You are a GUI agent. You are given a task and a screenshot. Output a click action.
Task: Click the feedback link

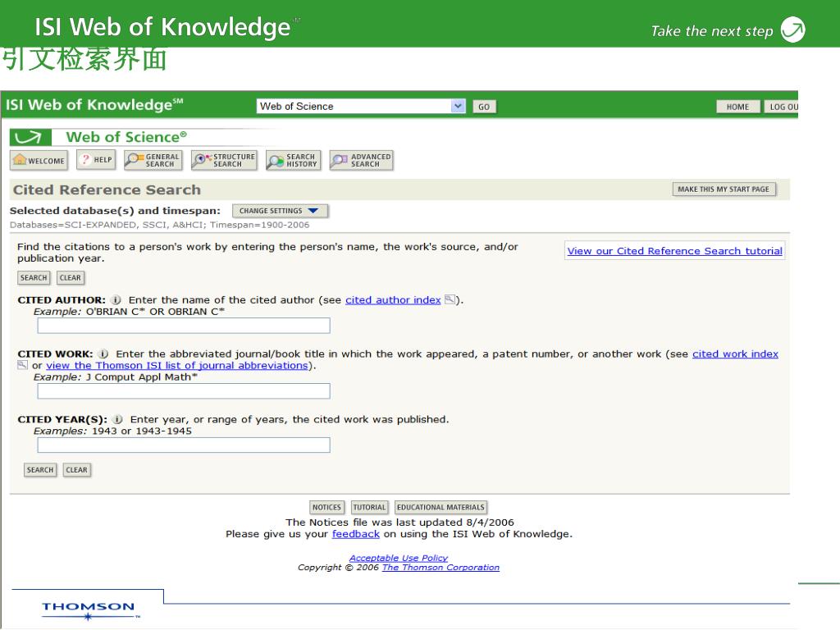(356, 534)
